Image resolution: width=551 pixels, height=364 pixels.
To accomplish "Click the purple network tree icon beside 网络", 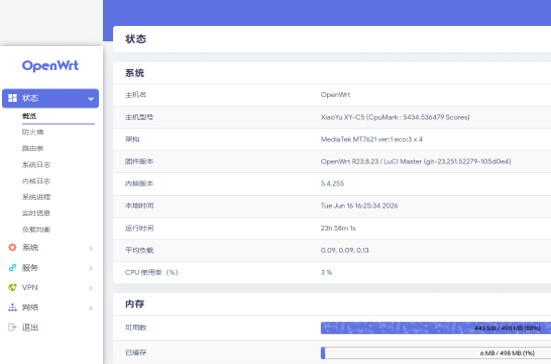I will coord(12,307).
